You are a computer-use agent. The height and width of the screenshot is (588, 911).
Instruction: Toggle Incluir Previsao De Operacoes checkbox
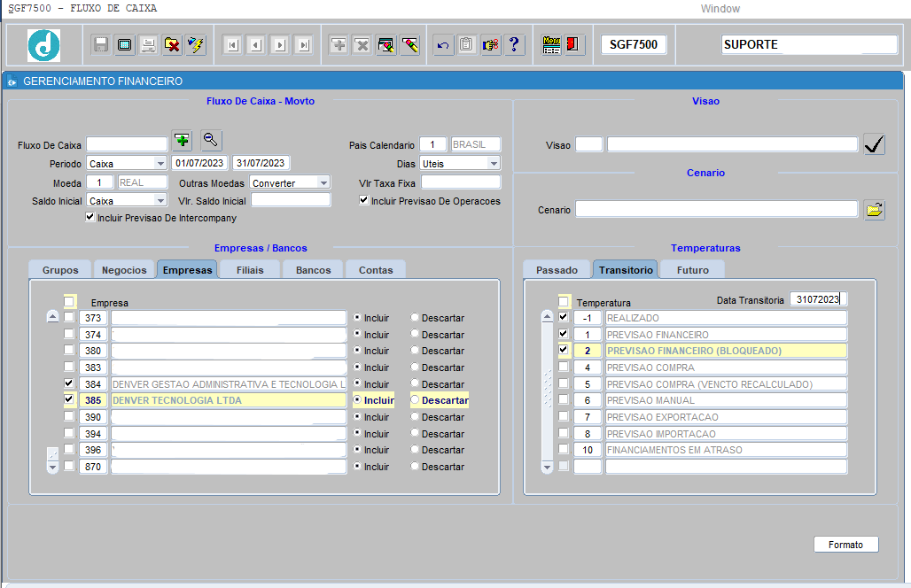363,200
